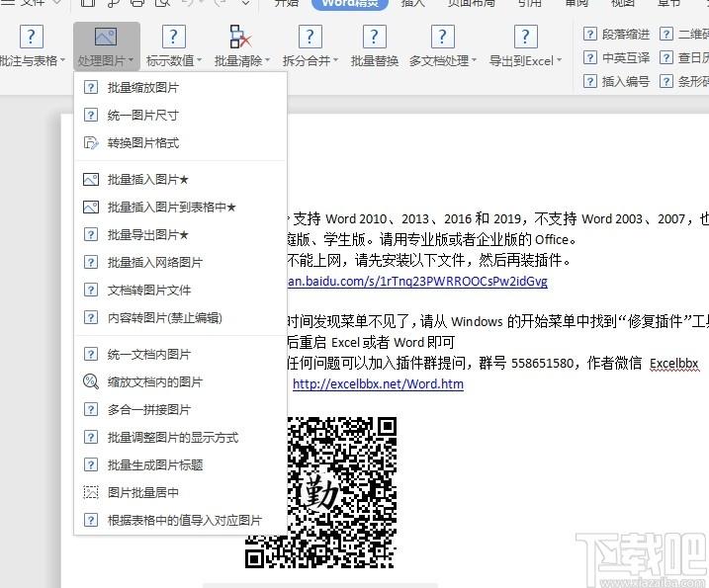Click the dashed-frame icon beside 图片批量居中

point(91,492)
